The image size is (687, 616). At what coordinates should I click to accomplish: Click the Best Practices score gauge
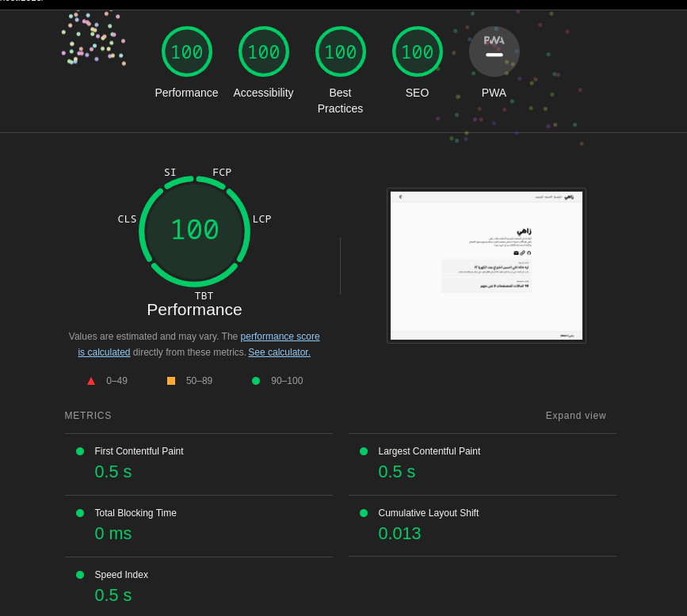(x=340, y=52)
